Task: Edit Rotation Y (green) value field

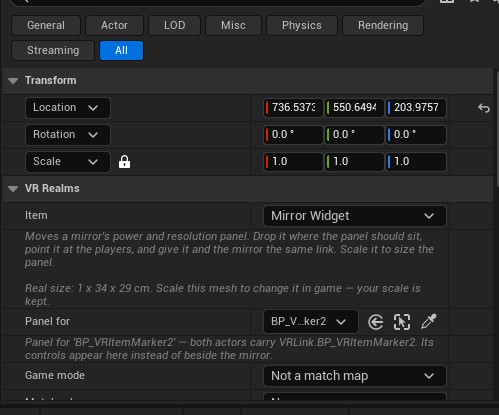Action: point(354,135)
